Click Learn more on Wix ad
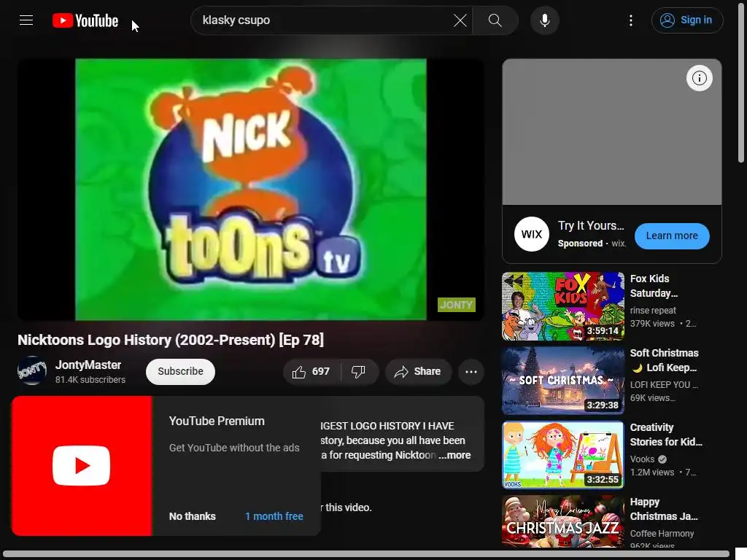Image resolution: width=747 pixels, height=560 pixels. coord(672,236)
